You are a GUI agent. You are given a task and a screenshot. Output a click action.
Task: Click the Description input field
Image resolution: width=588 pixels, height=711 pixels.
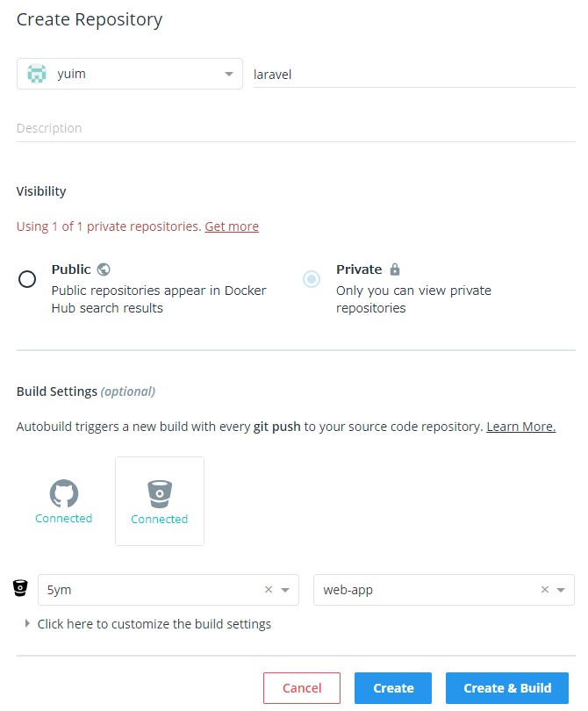pos(295,128)
